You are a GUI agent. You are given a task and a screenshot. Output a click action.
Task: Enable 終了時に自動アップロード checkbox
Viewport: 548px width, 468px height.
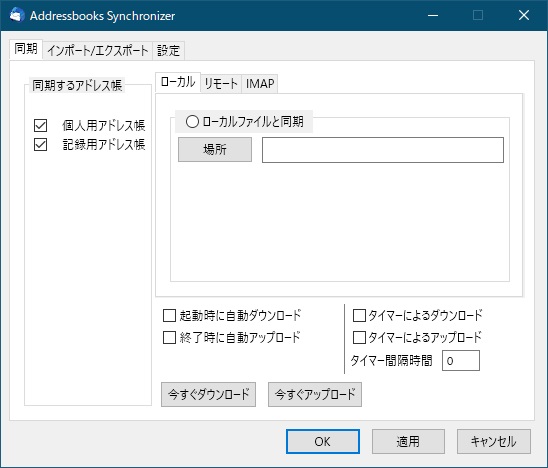[x=170, y=338]
